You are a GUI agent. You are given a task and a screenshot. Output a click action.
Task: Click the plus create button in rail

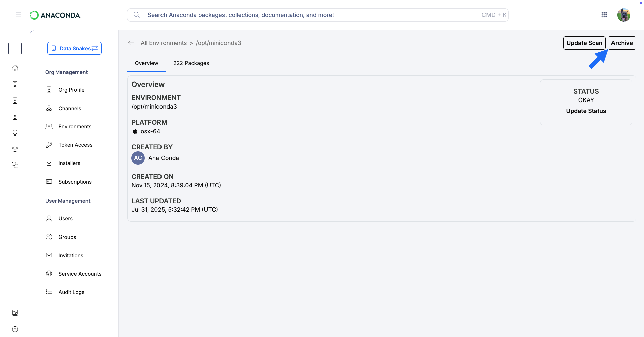[15, 48]
